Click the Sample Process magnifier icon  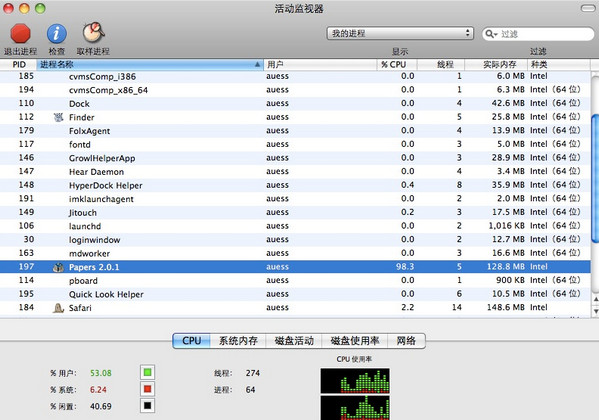[x=93, y=32]
